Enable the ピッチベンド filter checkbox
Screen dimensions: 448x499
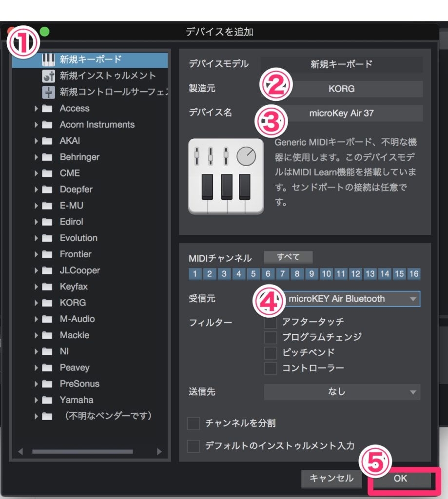270,353
